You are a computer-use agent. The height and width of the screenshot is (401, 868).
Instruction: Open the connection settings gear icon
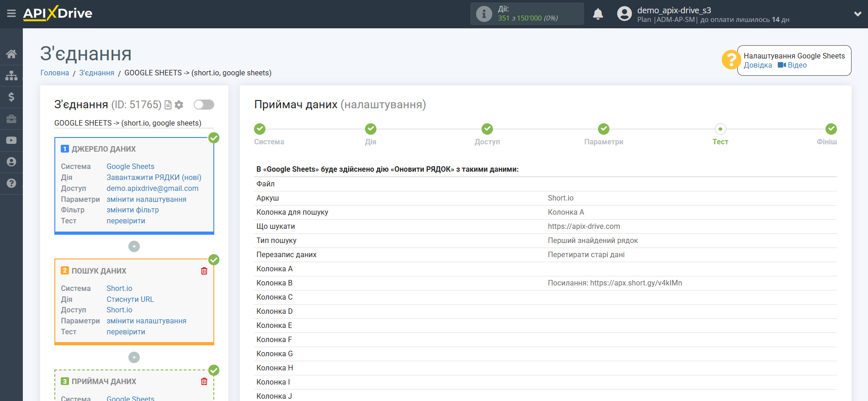click(x=179, y=105)
